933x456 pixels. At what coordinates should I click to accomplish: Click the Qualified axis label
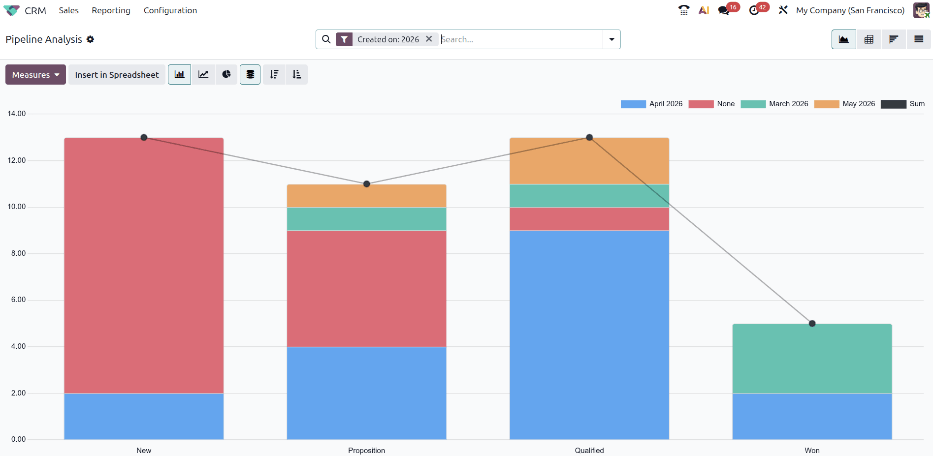[589, 450]
